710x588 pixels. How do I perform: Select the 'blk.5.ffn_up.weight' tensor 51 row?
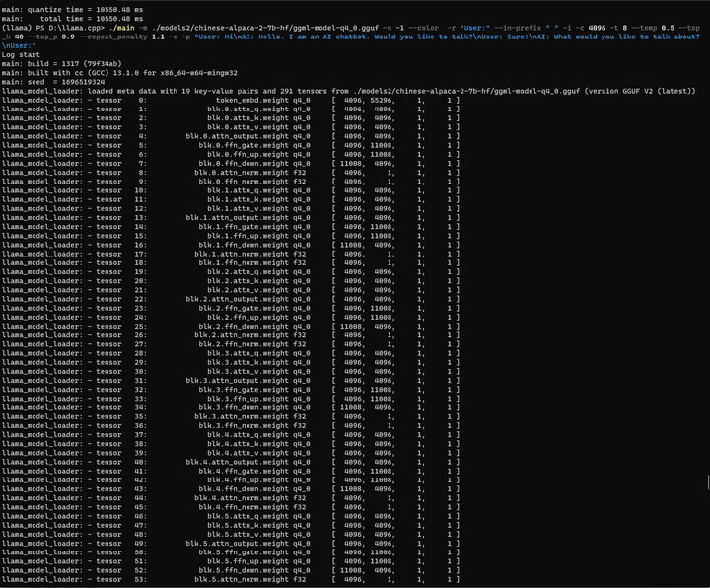click(x=231, y=561)
